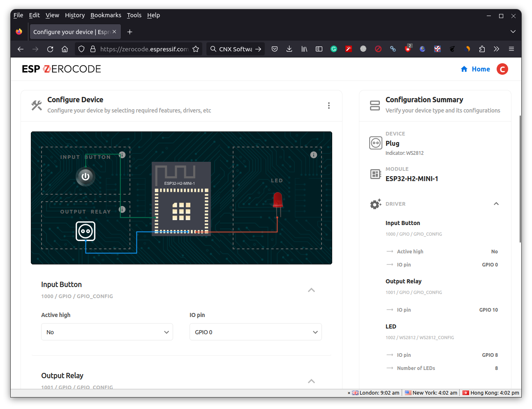This screenshot has height=409, width=532.
Task: Open the IO pin GPIO 0 dropdown
Action: click(x=256, y=332)
